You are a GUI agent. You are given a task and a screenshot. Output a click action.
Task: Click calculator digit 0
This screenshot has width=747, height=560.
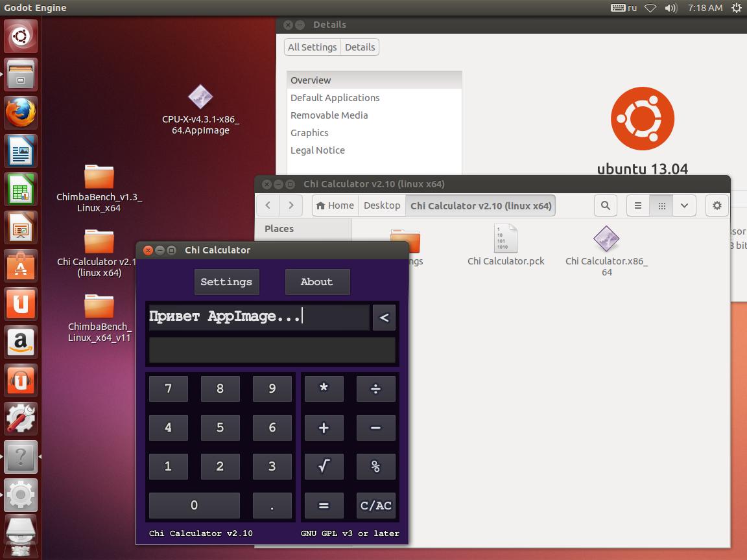(195, 506)
